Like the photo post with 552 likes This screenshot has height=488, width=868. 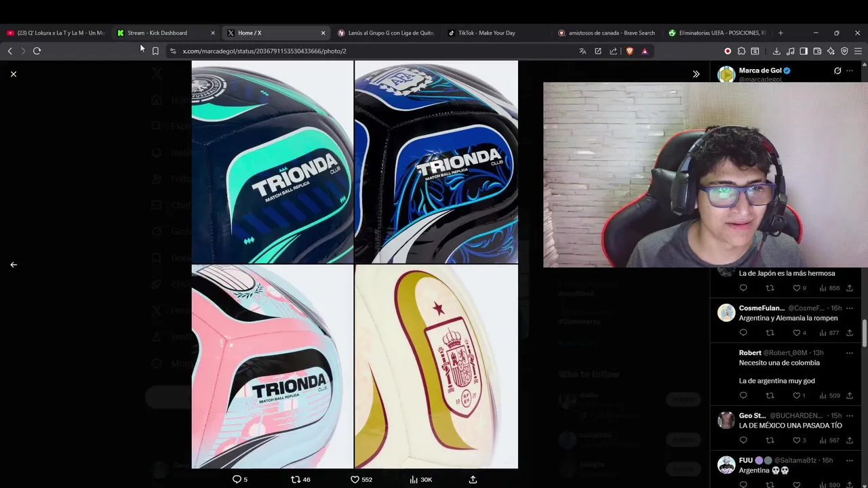pyautogui.click(x=361, y=479)
